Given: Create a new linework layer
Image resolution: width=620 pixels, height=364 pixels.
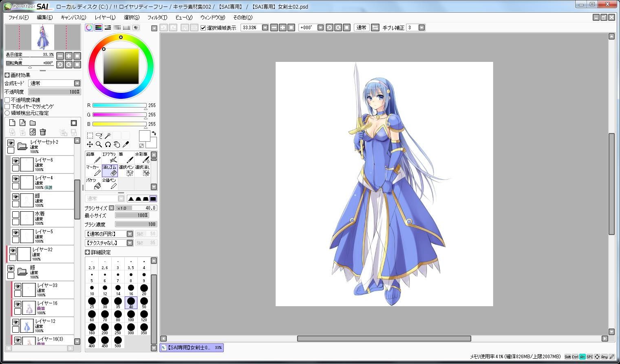Looking at the screenshot, I should coord(22,123).
